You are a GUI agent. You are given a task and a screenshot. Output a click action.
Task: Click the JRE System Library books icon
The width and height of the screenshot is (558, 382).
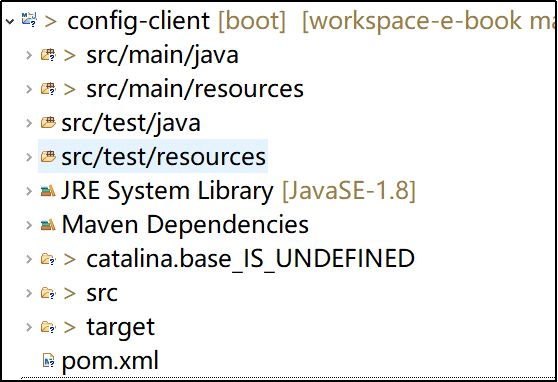coord(48,190)
